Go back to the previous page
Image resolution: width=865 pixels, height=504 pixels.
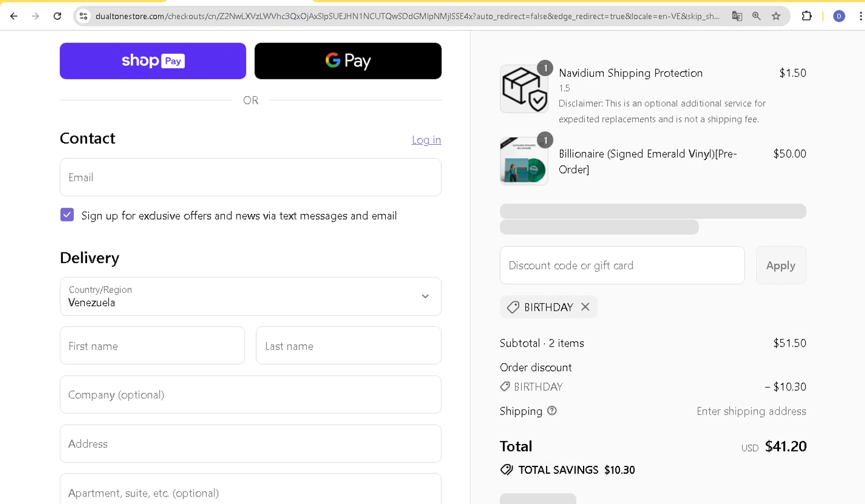[14, 16]
